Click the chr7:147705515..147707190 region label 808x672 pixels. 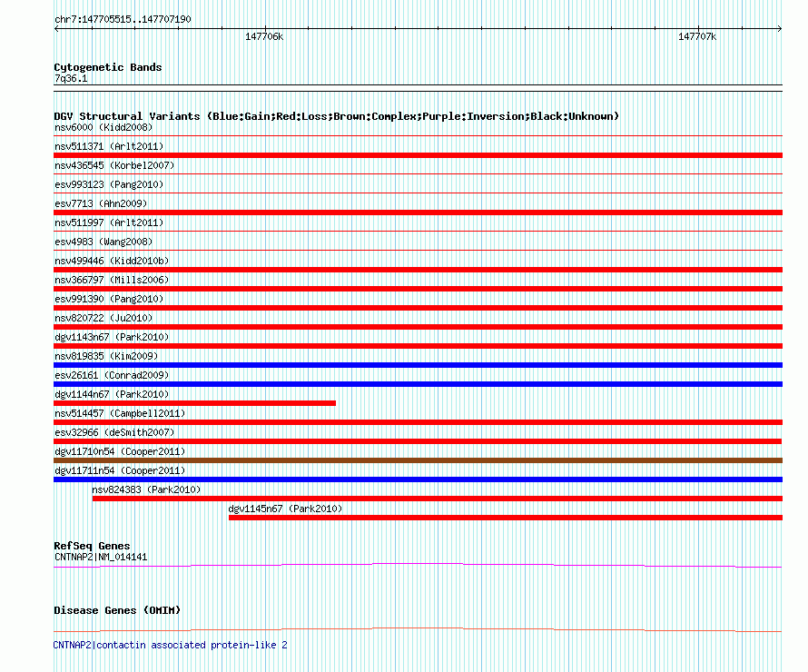[123, 19]
